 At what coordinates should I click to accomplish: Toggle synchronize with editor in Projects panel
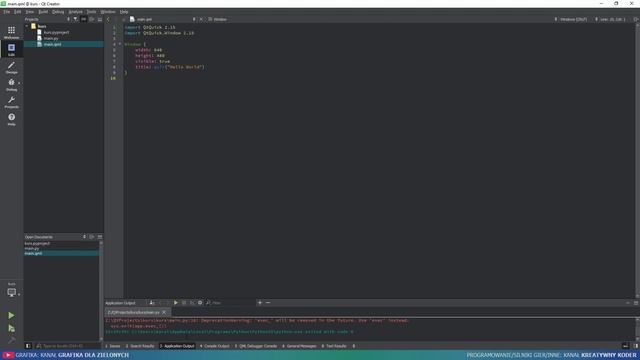[84, 19]
